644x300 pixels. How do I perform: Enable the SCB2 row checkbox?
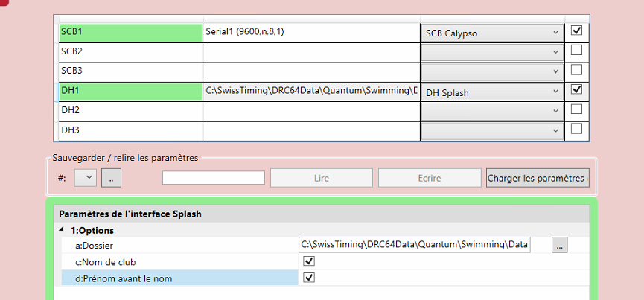pyautogui.click(x=576, y=51)
